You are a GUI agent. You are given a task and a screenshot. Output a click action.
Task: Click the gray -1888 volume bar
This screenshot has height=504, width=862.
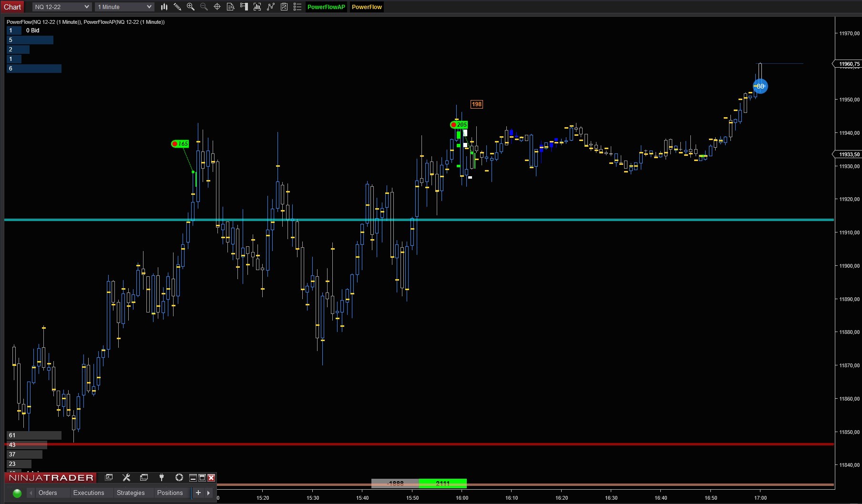395,484
